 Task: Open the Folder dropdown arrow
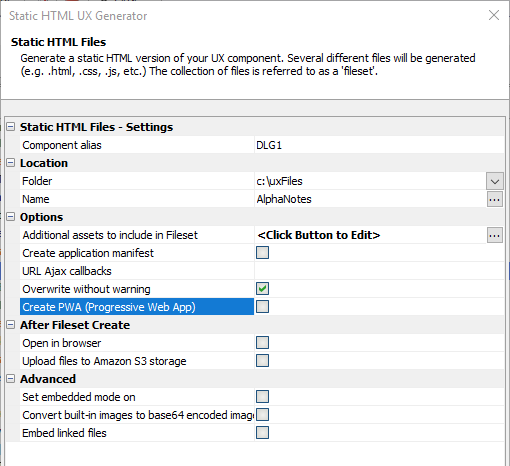click(495, 181)
